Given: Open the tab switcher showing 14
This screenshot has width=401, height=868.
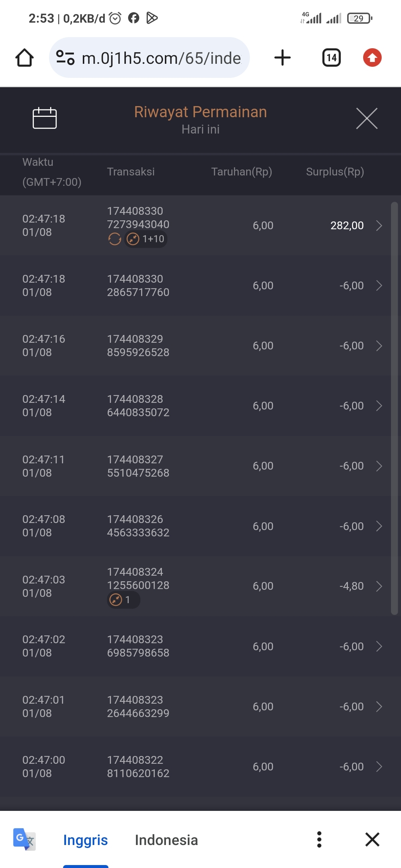Looking at the screenshot, I should pyautogui.click(x=331, y=58).
